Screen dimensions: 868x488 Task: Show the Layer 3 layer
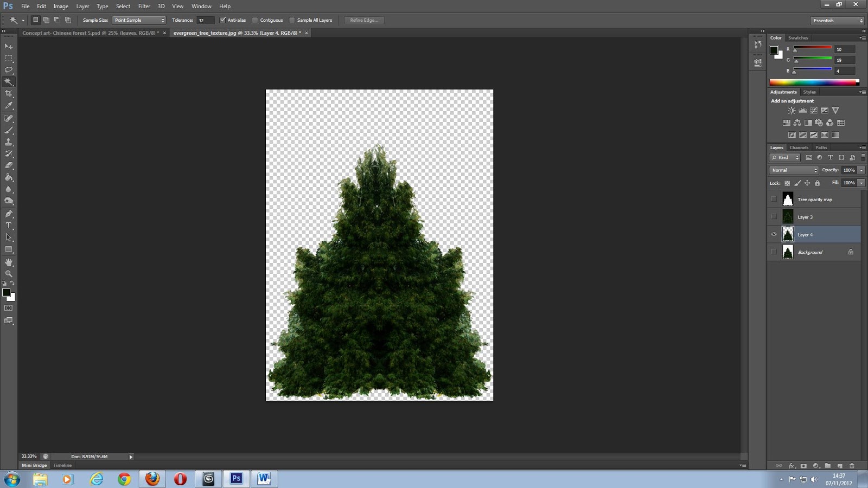tap(774, 216)
